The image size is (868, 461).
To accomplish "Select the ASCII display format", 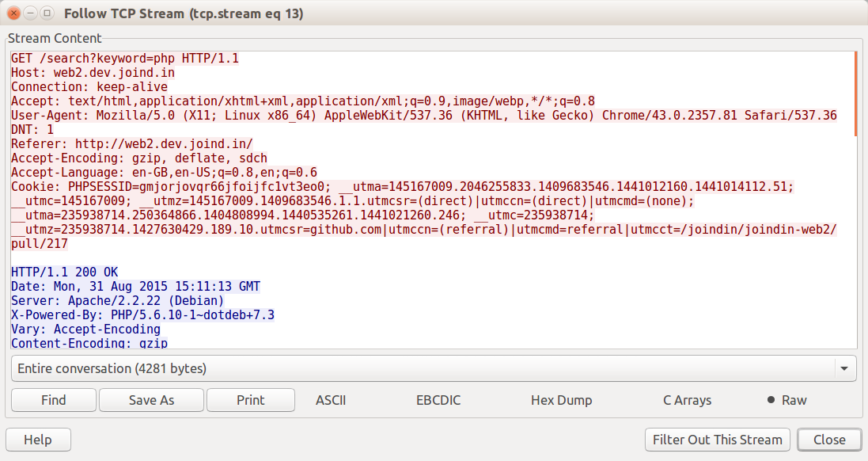I will (331, 400).
